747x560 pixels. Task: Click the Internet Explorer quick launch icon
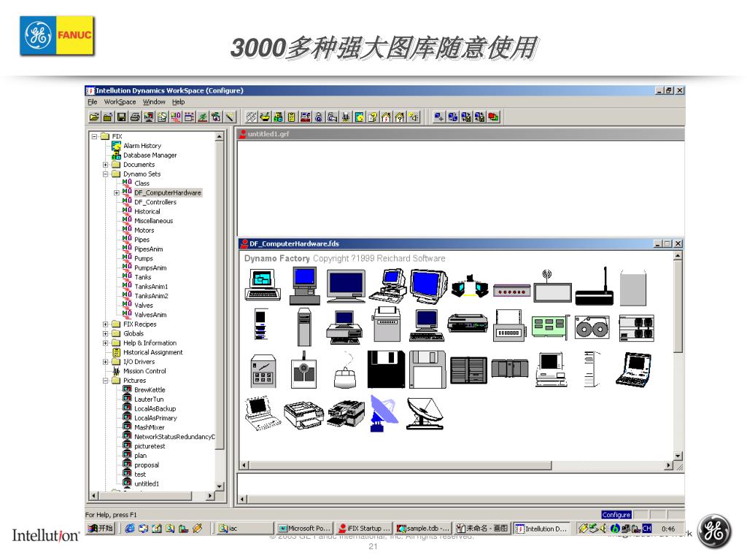[130, 528]
